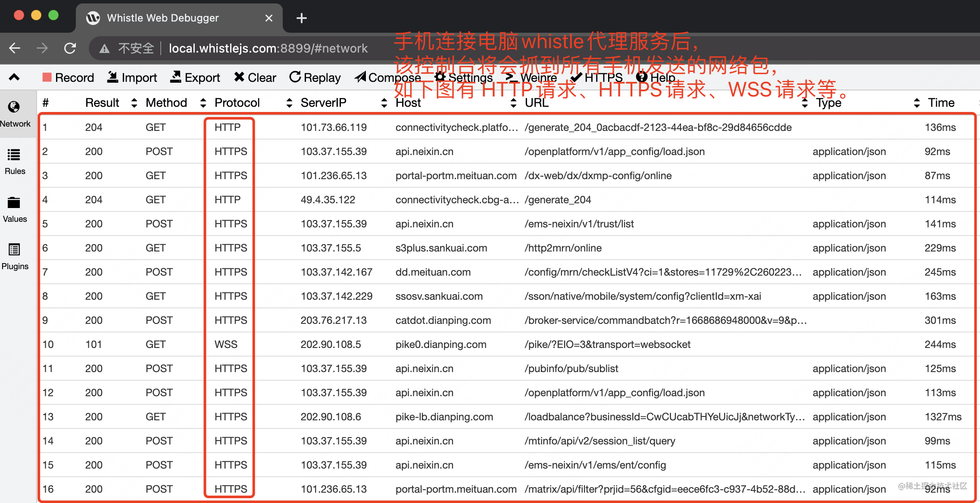Switch to the Values tab
Screen dimensions: 980x503
click(15, 209)
